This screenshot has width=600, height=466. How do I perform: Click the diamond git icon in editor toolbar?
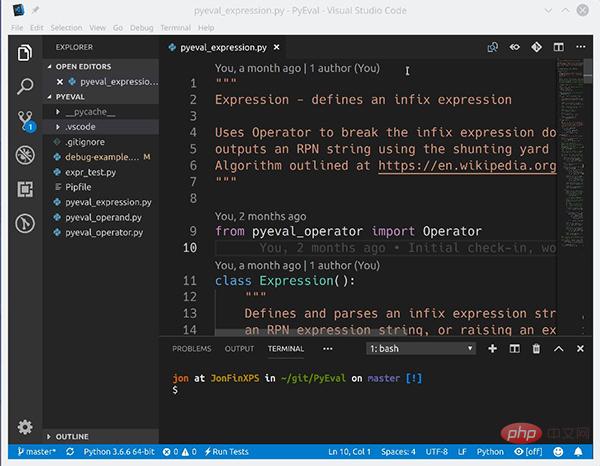click(x=536, y=47)
